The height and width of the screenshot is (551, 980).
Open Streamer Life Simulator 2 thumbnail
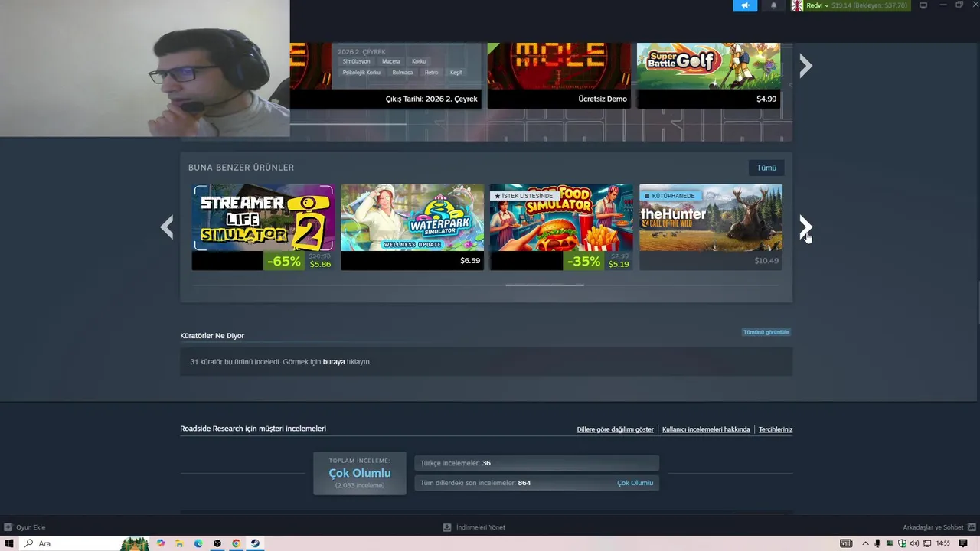coord(263,218)
